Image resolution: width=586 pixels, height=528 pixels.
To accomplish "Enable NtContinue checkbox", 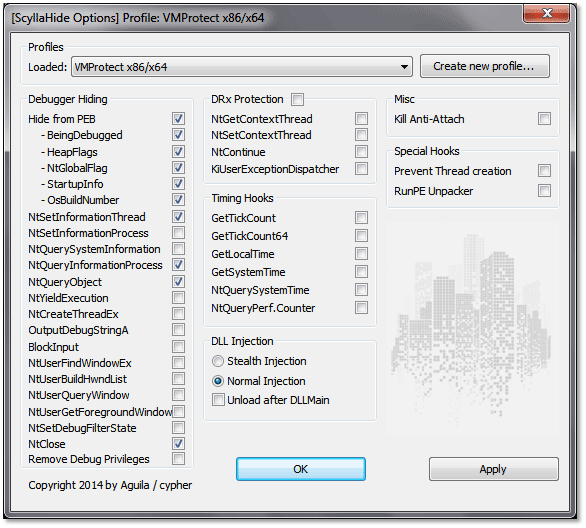I will (x=361, y=152).
